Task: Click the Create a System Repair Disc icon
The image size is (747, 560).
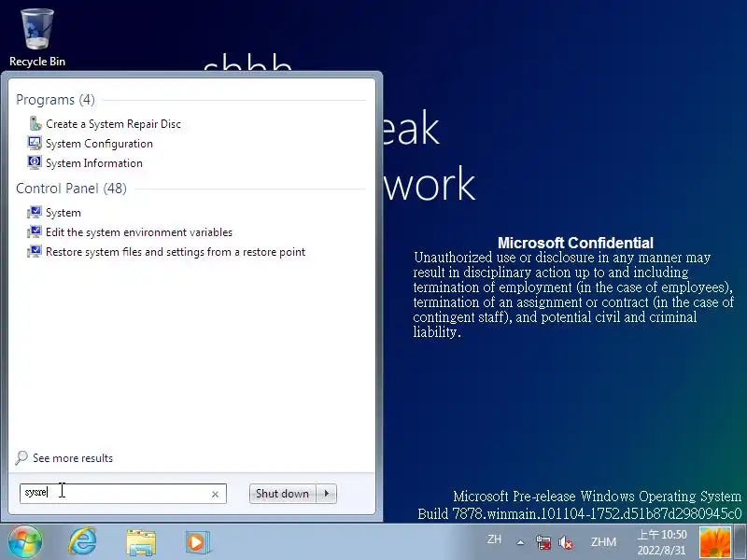Action: pos(35,124)
